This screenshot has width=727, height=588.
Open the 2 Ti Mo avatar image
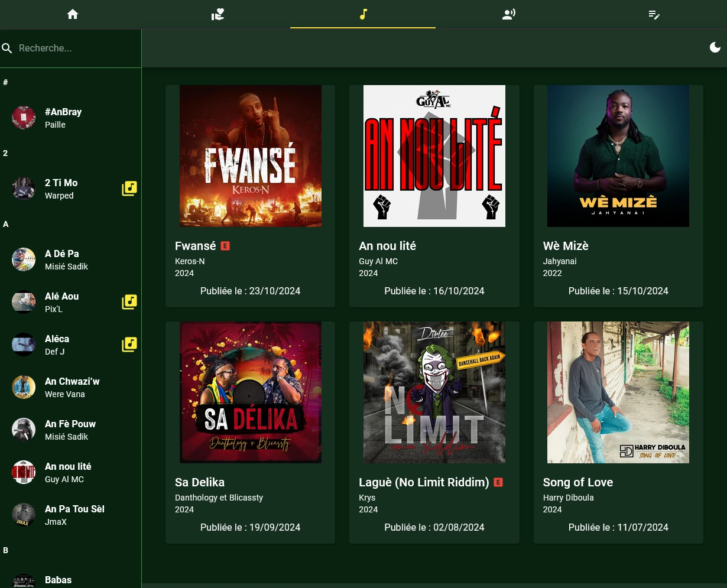(24, 189)
